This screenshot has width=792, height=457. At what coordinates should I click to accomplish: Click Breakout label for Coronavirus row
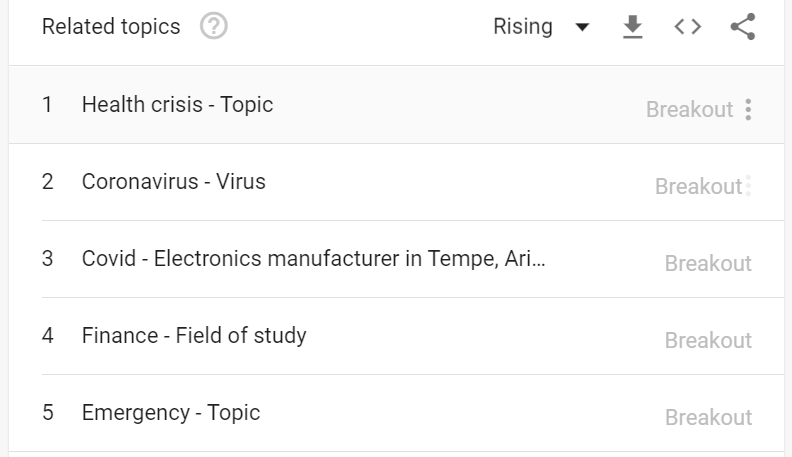[x=698, y=186]
